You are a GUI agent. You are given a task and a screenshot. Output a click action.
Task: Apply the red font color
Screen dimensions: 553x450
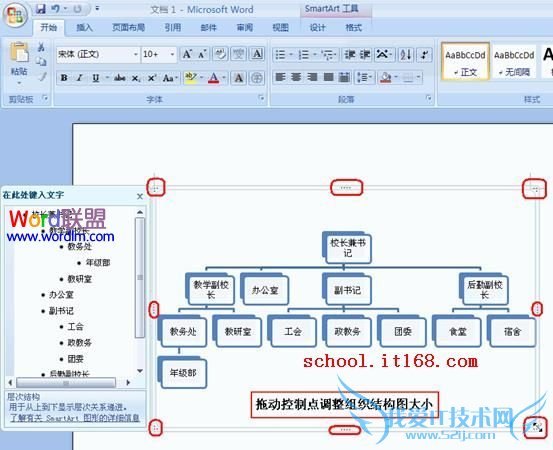[x=213, y=78]
